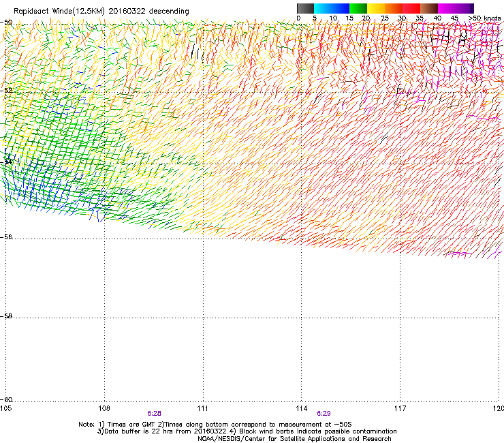Click the 108 longitude axis label
Viewport: 504px width, 443px height.
point(104,408)
